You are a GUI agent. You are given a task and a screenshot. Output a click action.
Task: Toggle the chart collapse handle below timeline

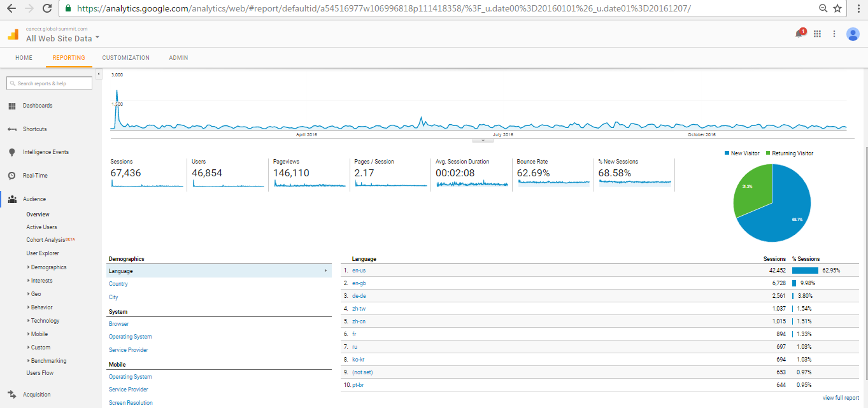[482, 140]
